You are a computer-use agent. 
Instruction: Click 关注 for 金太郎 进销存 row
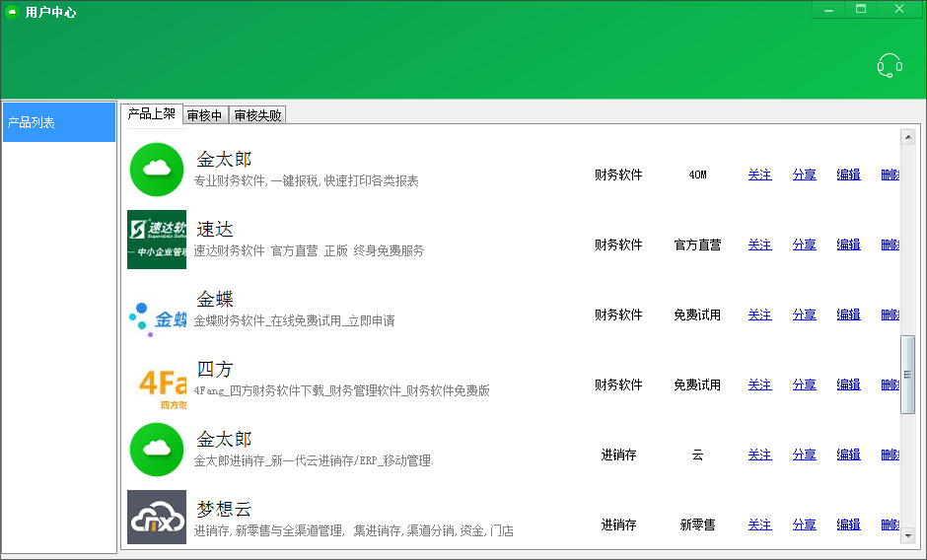[759, 455]
